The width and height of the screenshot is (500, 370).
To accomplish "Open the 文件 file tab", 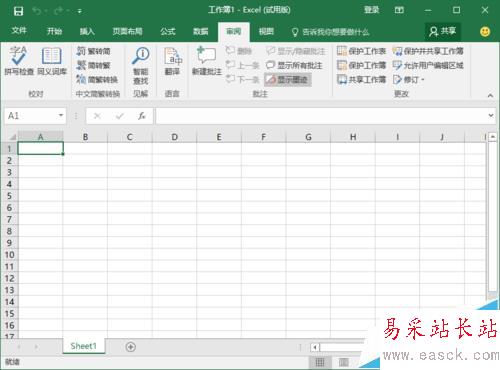I will [x=19, y=31].
